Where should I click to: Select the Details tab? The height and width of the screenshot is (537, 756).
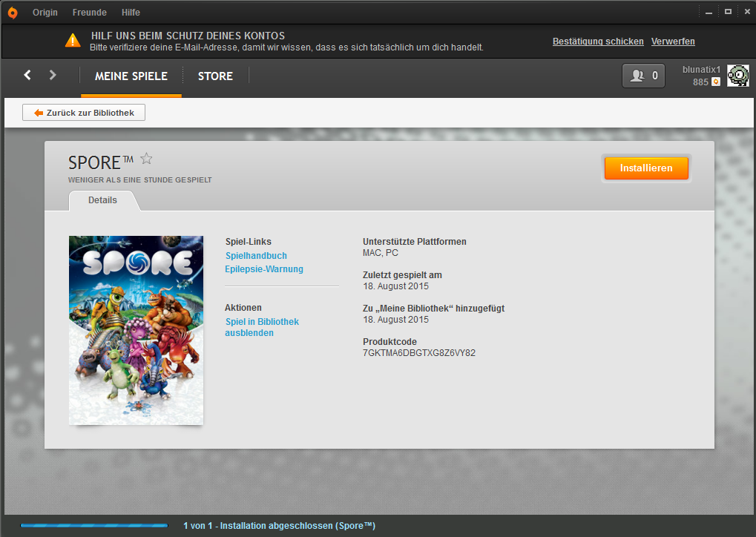(102, 200)
